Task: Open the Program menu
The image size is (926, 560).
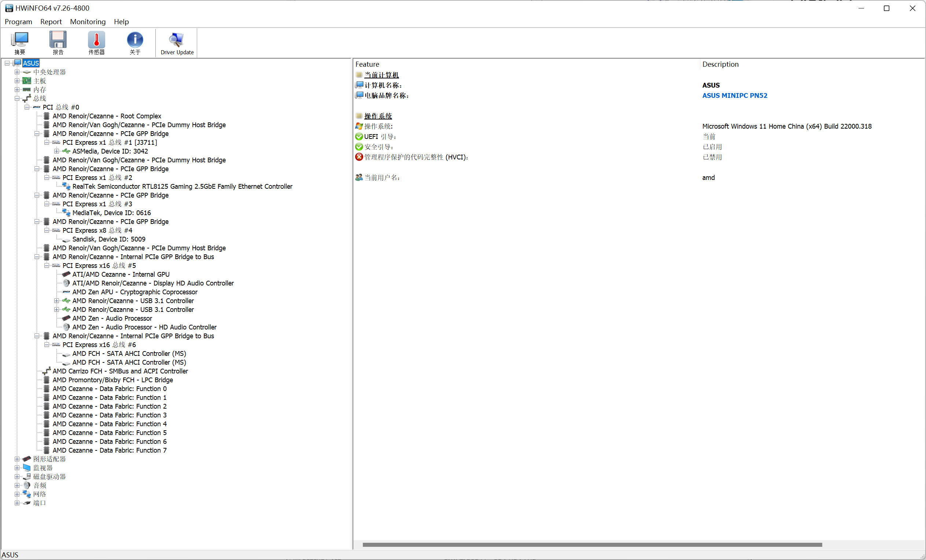Action: 18,22
